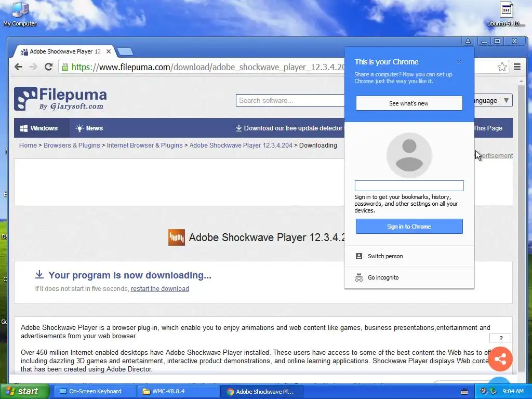Screen dimensions: 532x399
Task: Click the page vertical scrollbar
Action: click(521, 228)
